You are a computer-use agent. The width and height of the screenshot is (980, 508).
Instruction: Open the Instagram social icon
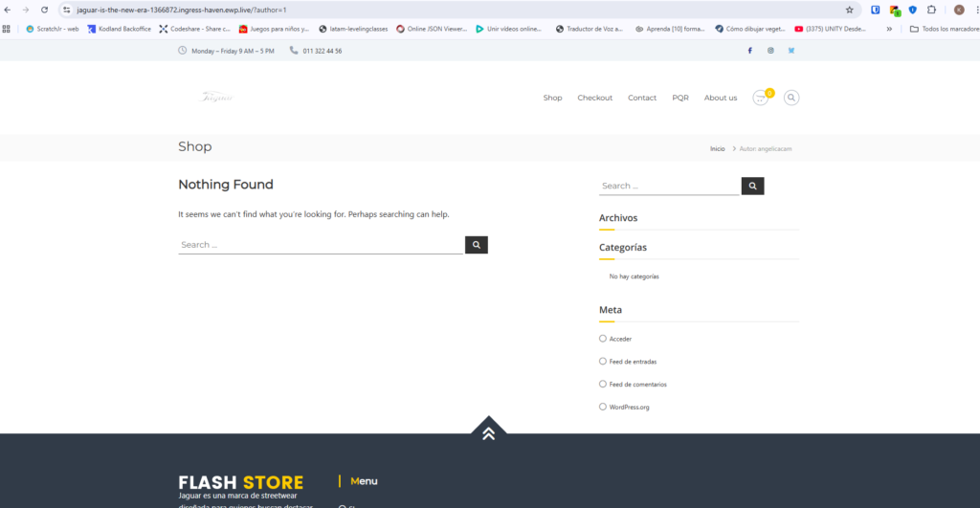click(770, 51)
